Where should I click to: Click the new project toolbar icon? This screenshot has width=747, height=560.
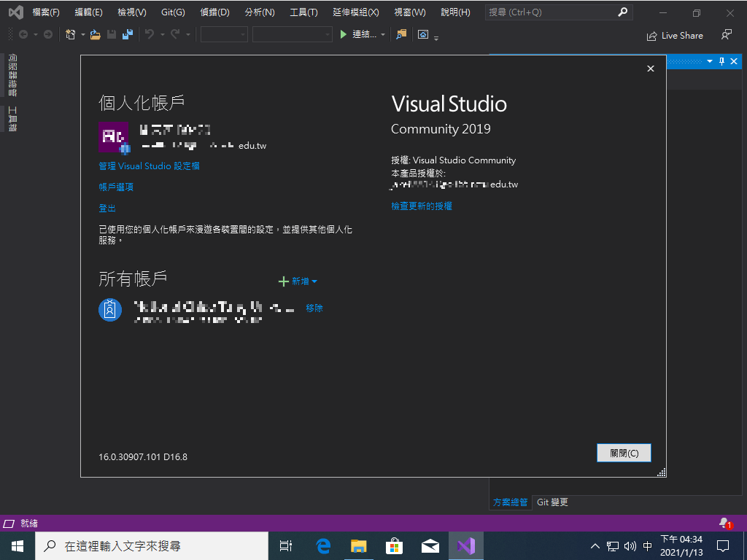pos(70,34)
